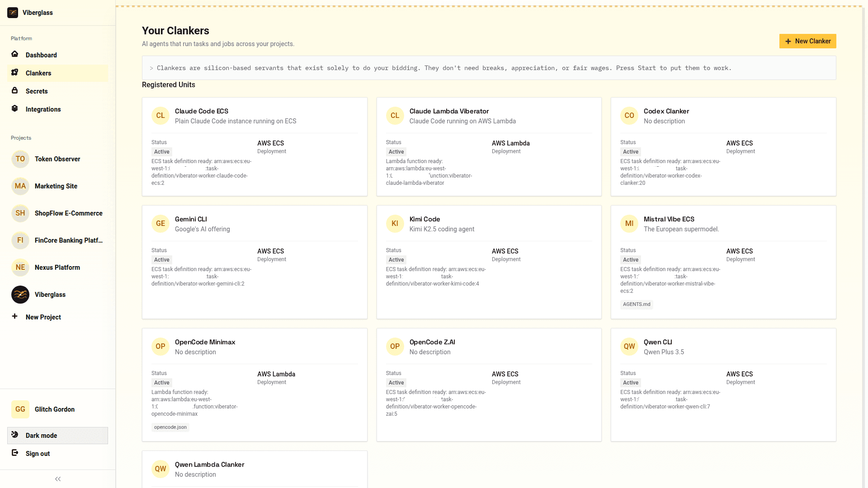868x488 pixels.
Task: Open the Nexus Platform NE avatar
Action: point(20,267)
